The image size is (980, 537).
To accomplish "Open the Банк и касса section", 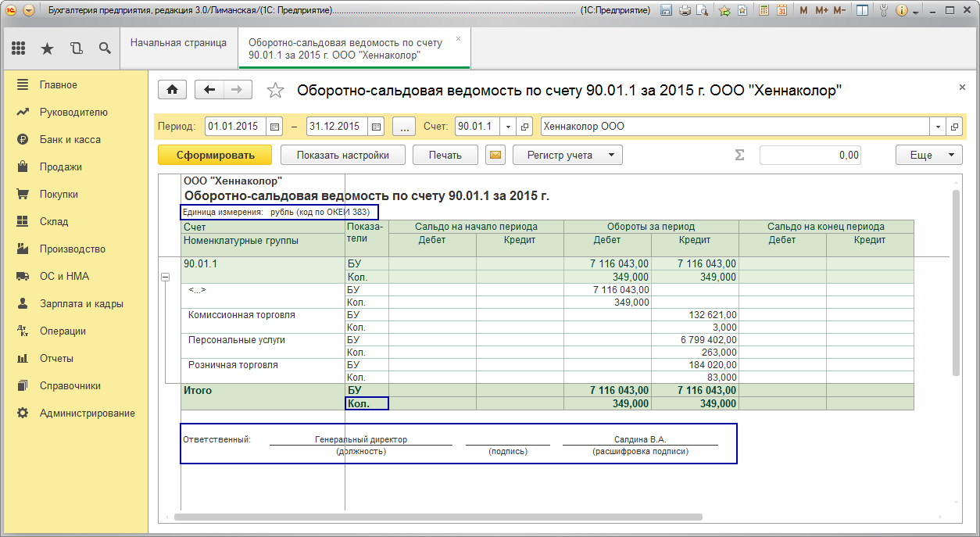I will (70, 139).
